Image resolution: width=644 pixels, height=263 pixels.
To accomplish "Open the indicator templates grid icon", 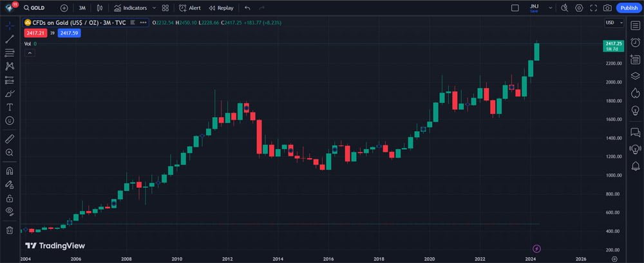I will [166, 8].
